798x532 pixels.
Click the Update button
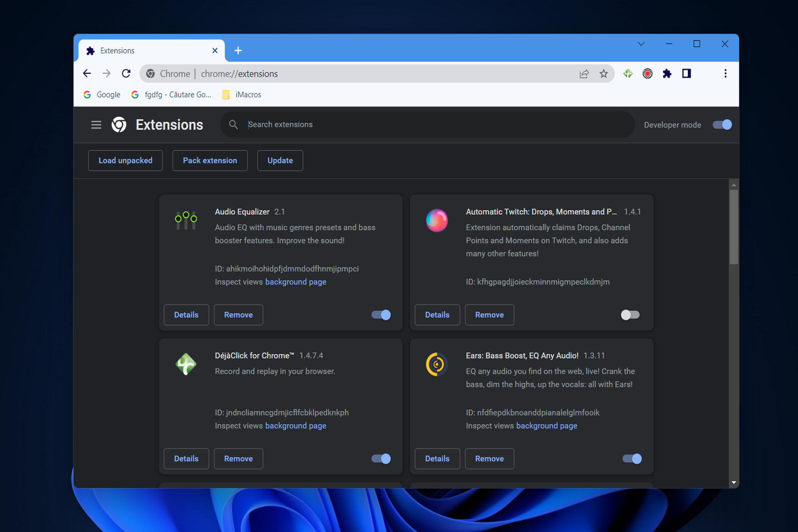coord(280,160)
